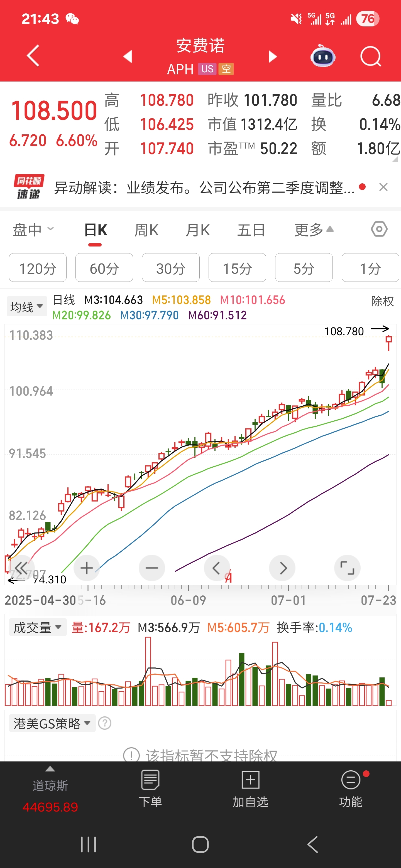This screenshot has width=401, height=868.
Task: Open 港美GS策略 indicator dropdown
Action: tap(52, 723)
